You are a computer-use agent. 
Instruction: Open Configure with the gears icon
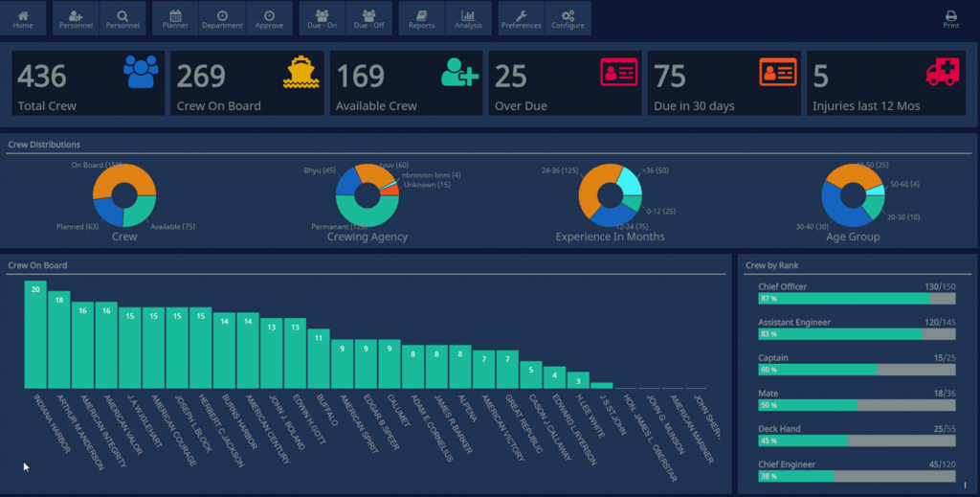click(x=568, y=18)
